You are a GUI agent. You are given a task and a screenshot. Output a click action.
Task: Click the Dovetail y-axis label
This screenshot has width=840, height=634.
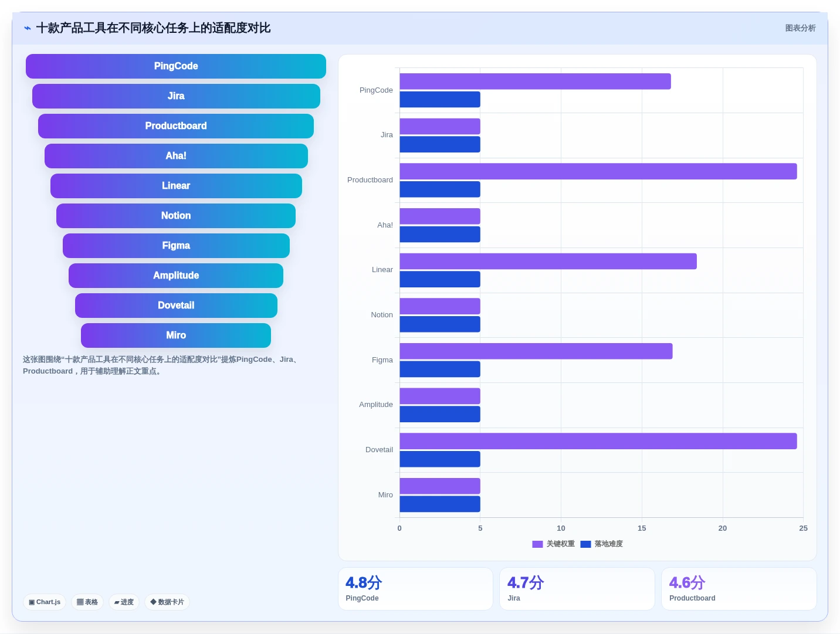click(379, 450)
